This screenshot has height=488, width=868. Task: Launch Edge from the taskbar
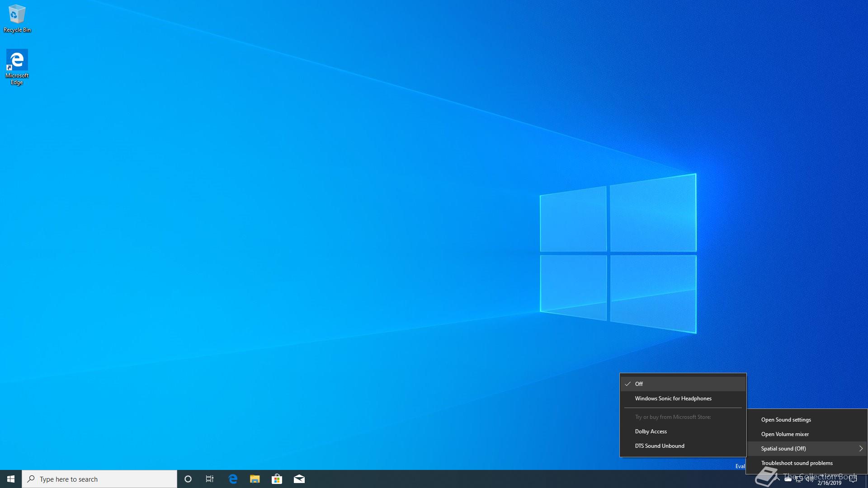point(233,479)
